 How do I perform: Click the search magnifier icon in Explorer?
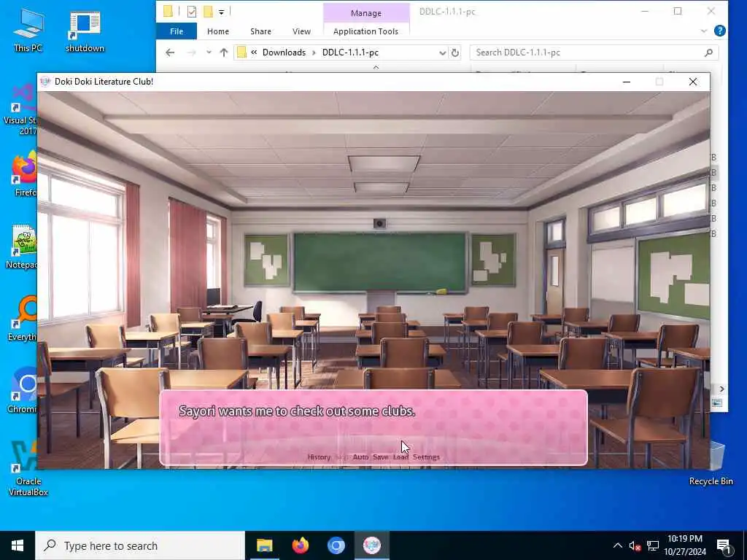point(708,52)
